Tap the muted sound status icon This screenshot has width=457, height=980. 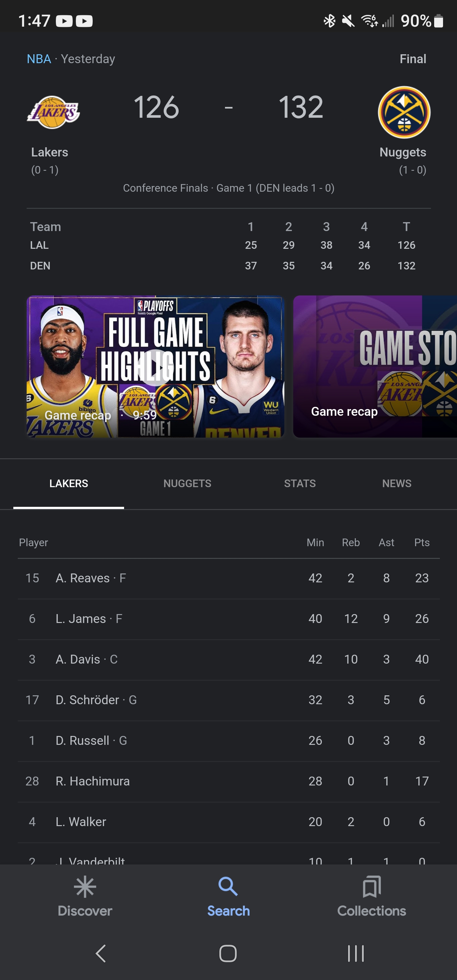(x=348, y=21)
